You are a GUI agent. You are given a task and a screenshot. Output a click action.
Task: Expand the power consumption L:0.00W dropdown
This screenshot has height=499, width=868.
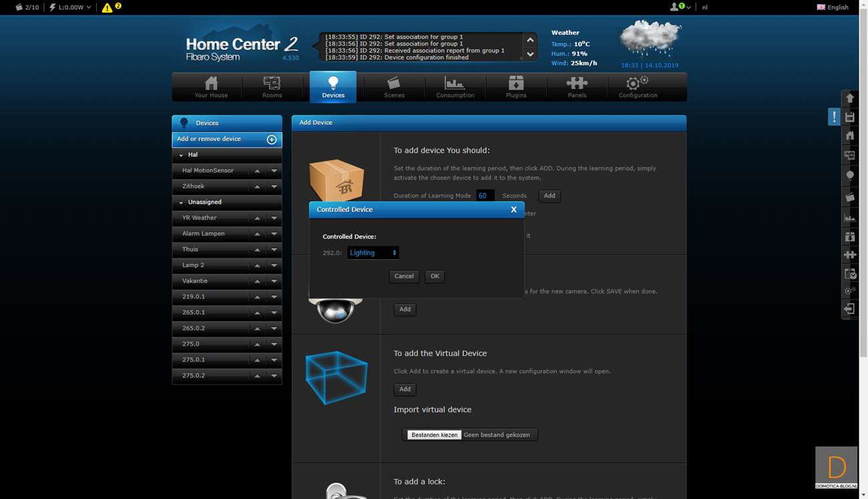tap(70, 7)
